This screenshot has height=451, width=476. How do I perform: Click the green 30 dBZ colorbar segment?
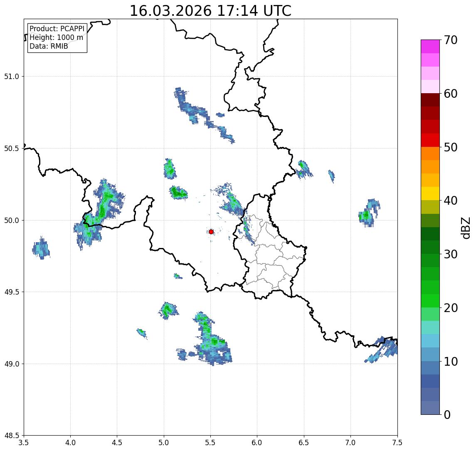point(430,260)
